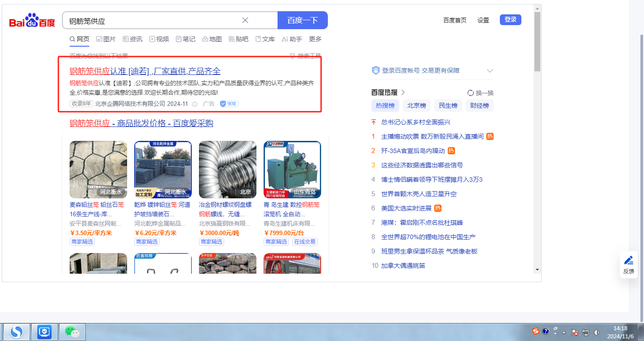Clear the search box with the X icon
This screenshot has height=341, width=644.
pyautogui.click(x=245, y=20)
